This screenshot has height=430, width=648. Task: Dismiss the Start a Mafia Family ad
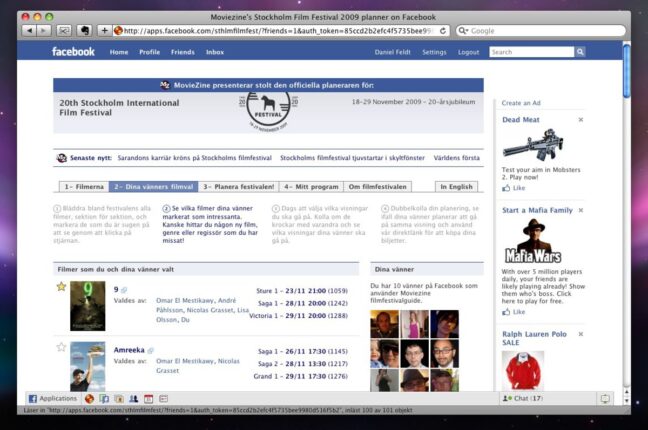(581, 211)
